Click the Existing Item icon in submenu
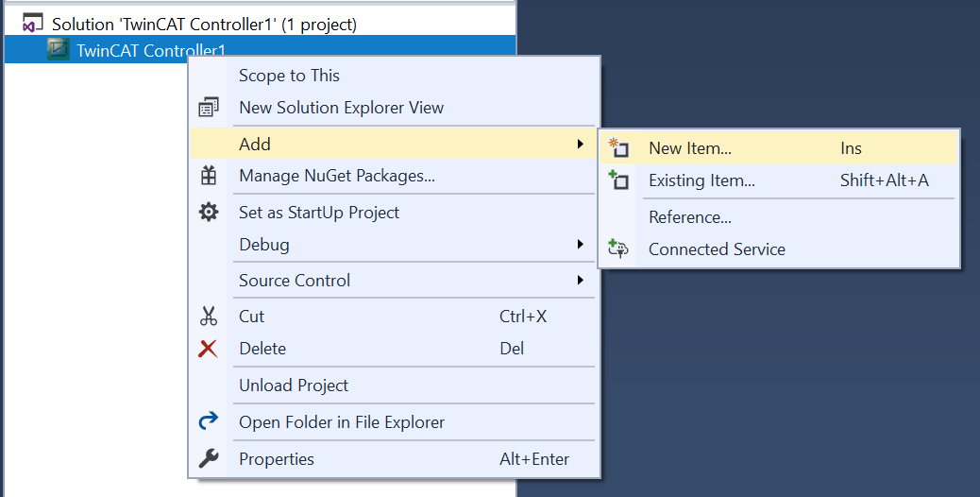The image size is (980, 497). click(x=618, y=180)
